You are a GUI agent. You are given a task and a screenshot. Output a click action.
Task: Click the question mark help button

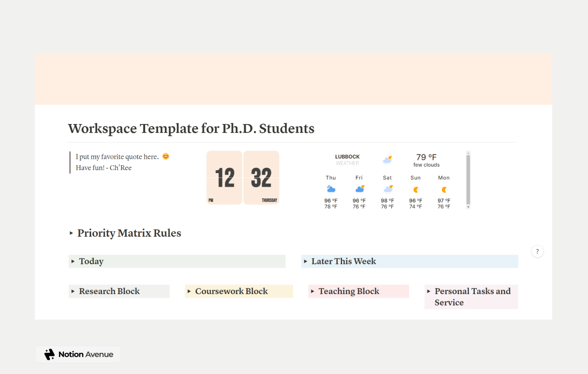(537, 251)
